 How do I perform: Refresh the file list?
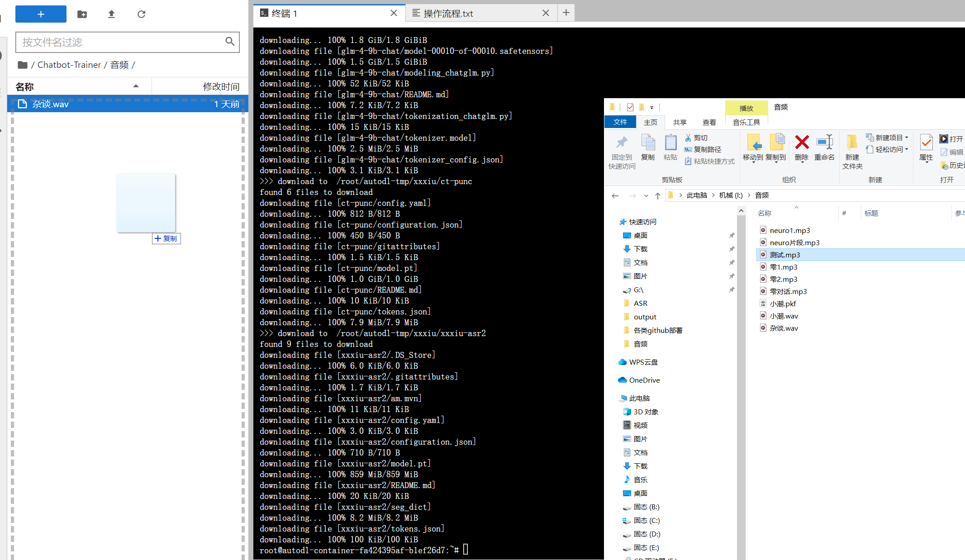[x=141, y=14]
